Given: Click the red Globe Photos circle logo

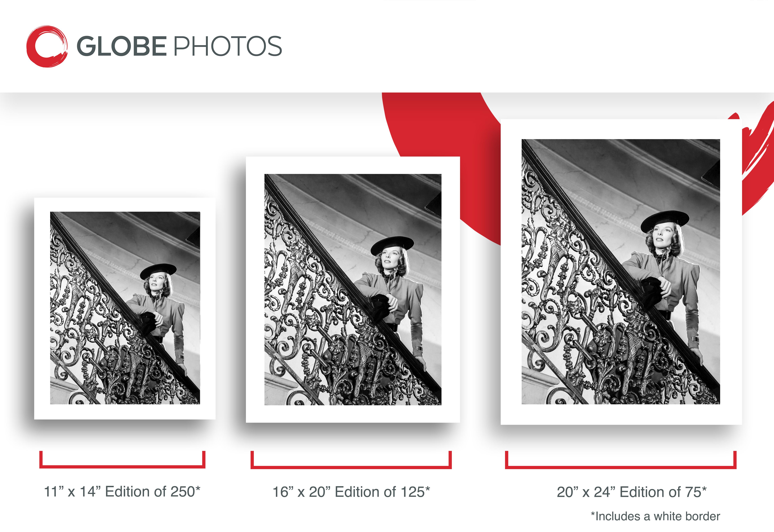Looking at the screenshot, I should (x=47, y=46).
